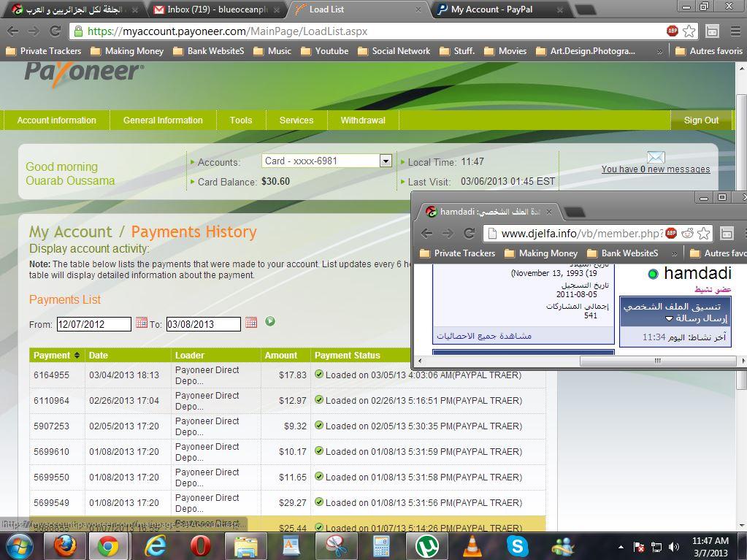Click the hamdadi profile tab in the front window
Viewport: 747px width, 560px height.
click(x=489, y=212)
